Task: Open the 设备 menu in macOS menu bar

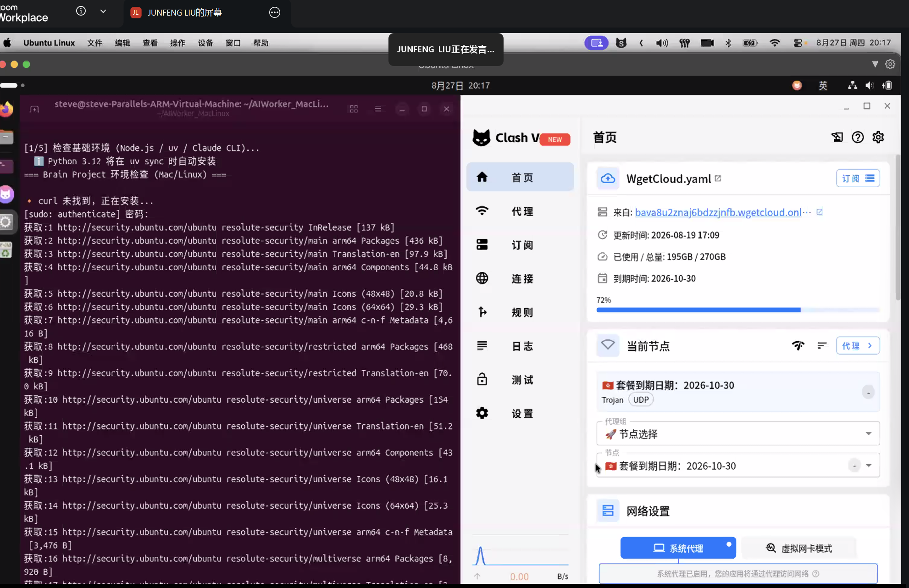Action: coord(205,43)
